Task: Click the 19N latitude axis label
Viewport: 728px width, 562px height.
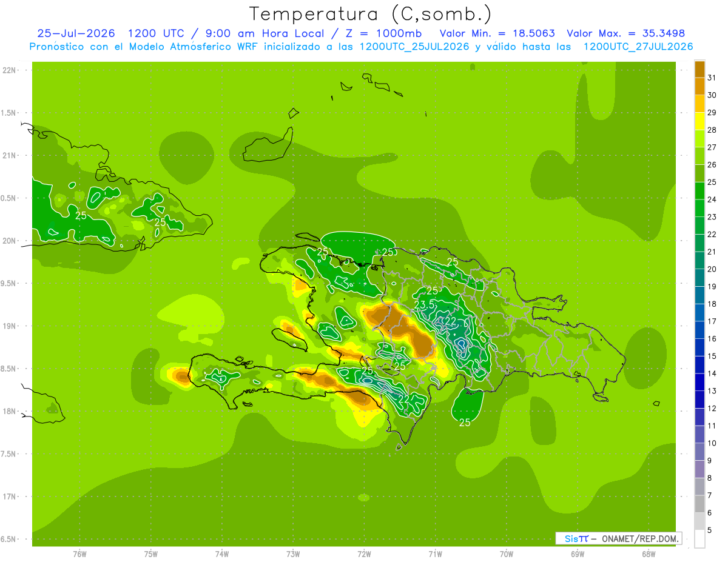Action: [x=10, y=326]
